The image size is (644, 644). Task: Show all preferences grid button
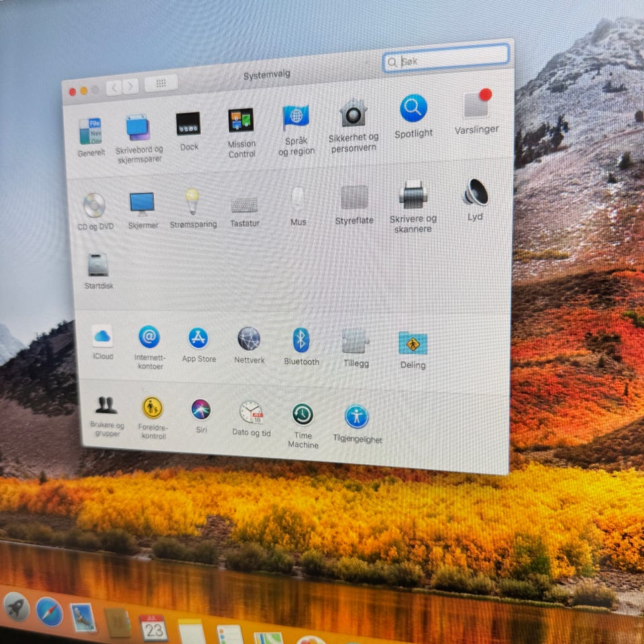point(161,83)
